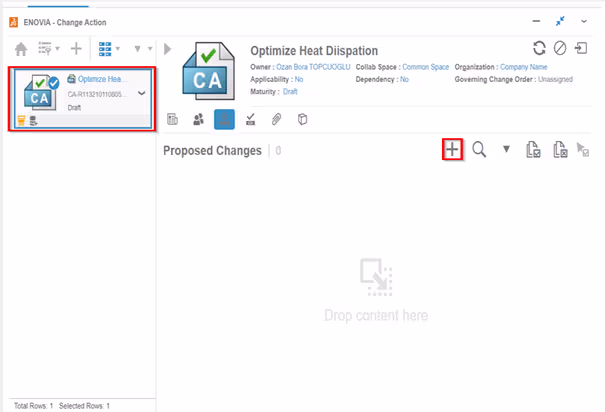Add a proposed change with plus button
Screen dimensions: 605x412
click(452, 149)
